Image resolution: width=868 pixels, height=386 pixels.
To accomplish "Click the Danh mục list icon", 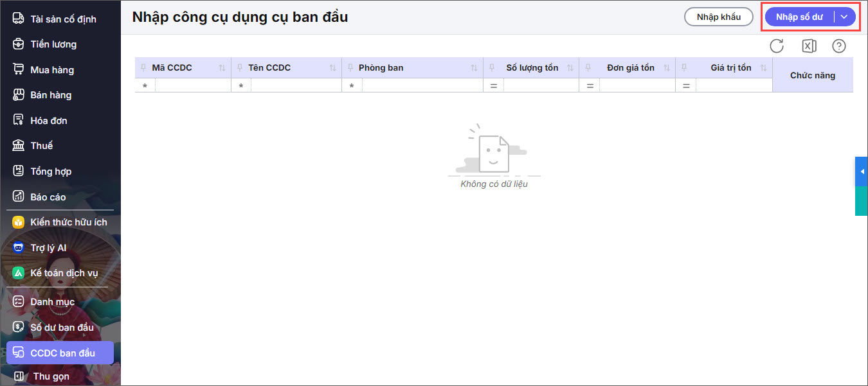I will 19,302.
